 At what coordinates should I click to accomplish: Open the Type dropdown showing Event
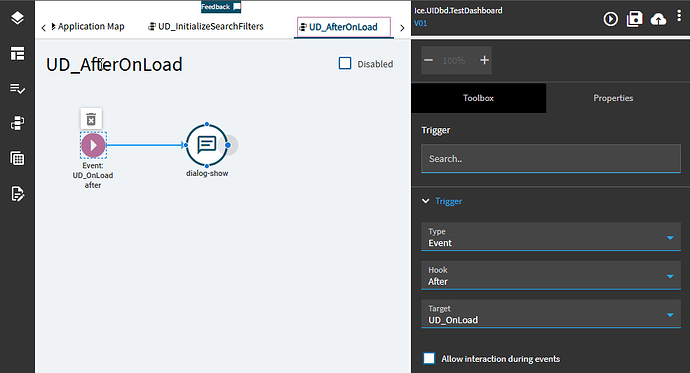(x=551, y=237)
